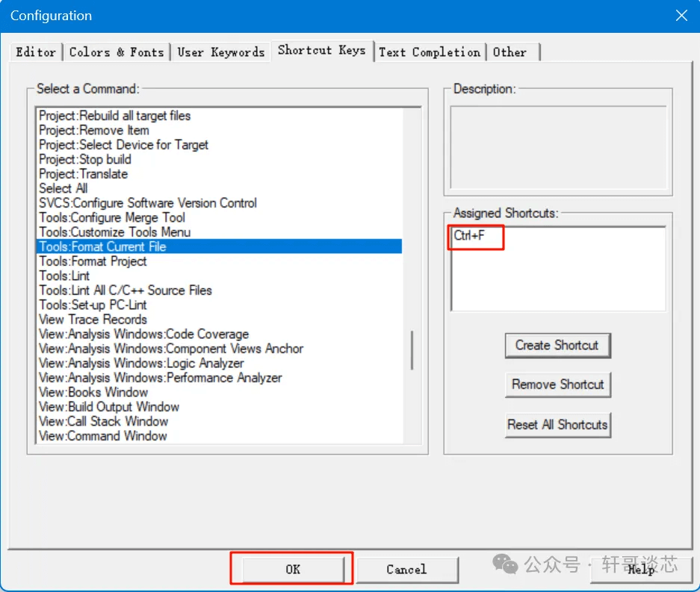Image resolution: width=700 pixels, height=592 pixels.
Task: Select the Other tab
Action: pos(509,52)
